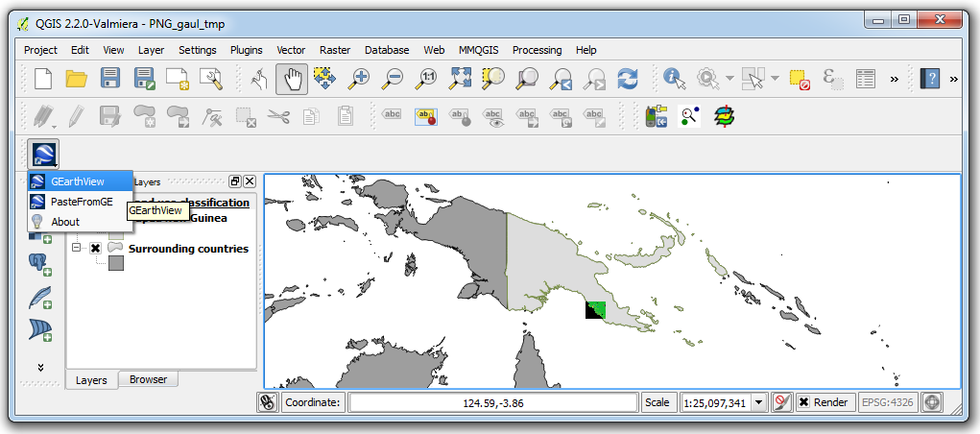
Task: Click the EPSG:4326 CRS button
Action: pyautogui.click(x=888, y=402)
